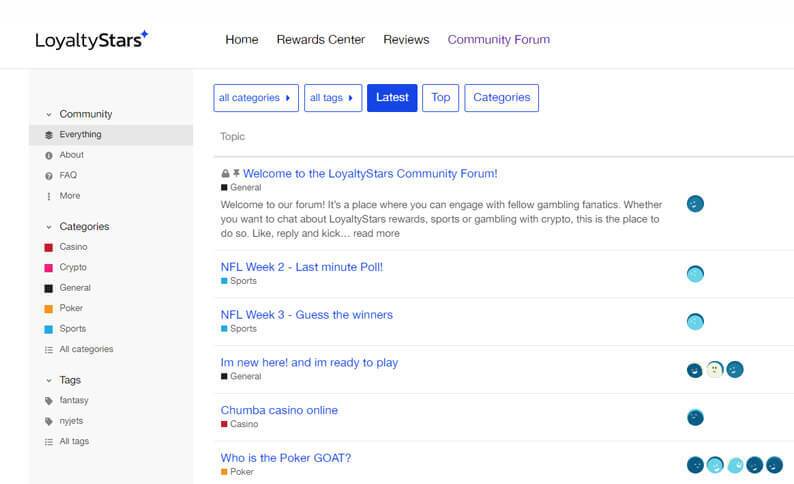Click the orange Poker category square
The height and width of the screenshot is (484, 794).
click(49, 309)
